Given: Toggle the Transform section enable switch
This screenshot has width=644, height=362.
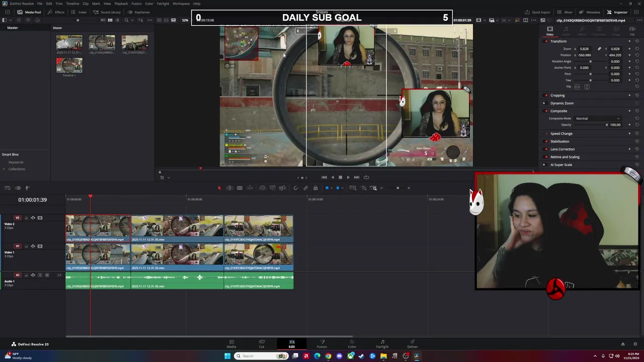Looking at the screenshot, I should pos(546,41).
